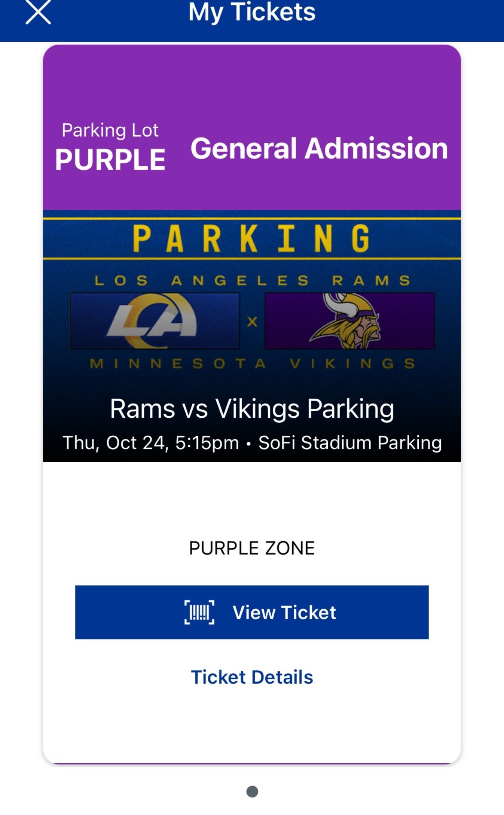Viewport: 504px width, 815px height.
Task: Select the page indicator dot
Action: [252, 792]
